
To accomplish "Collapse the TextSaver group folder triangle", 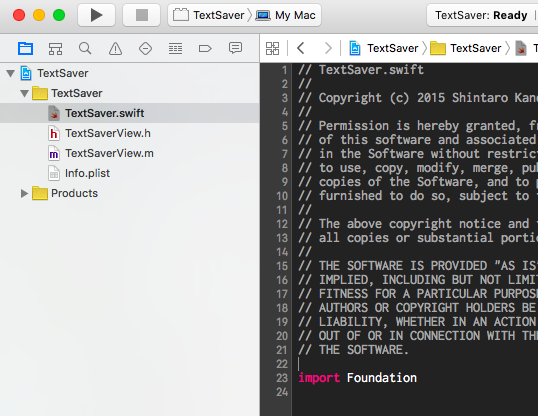I will coord(24,93).
